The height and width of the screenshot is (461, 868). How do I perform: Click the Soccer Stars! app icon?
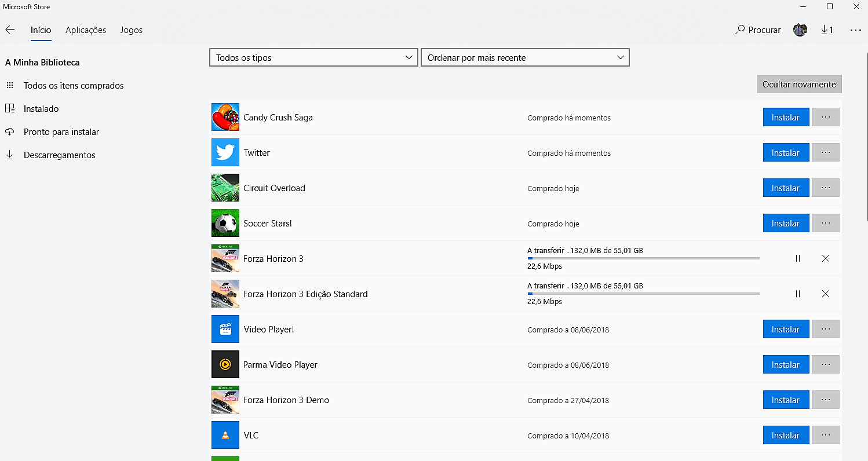click(x=225, y=223)
